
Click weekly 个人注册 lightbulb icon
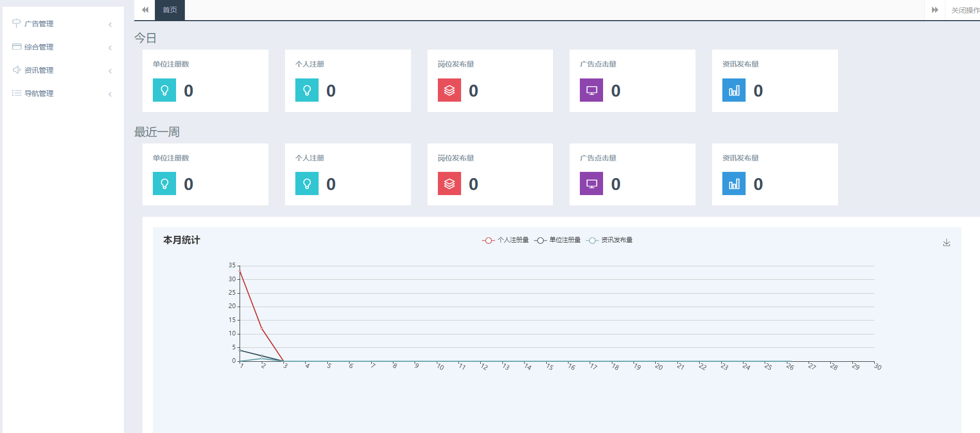coord(307,184)
